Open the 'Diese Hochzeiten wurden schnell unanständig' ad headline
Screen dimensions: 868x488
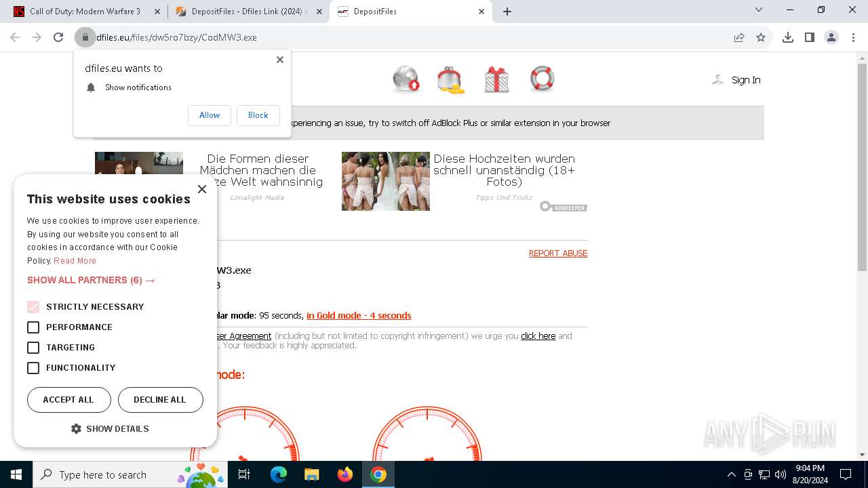point(504,170)
